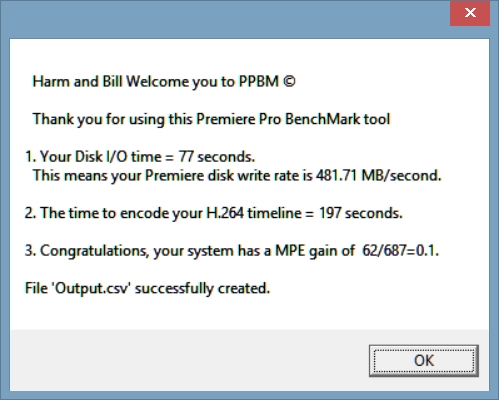The image size is (499, 400).
Task: Click the Congratulations MPE gain line
Action: (232, 251)
